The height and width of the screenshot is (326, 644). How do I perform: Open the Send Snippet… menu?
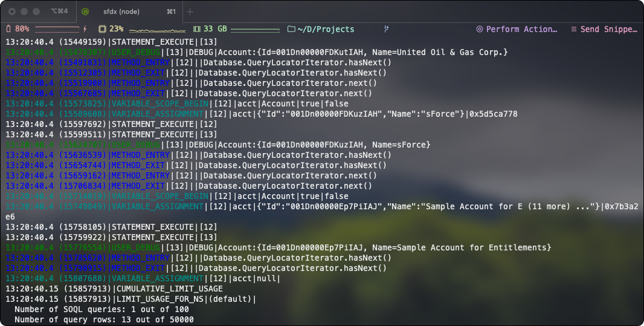pyautogui.click(x=608, y=29)
